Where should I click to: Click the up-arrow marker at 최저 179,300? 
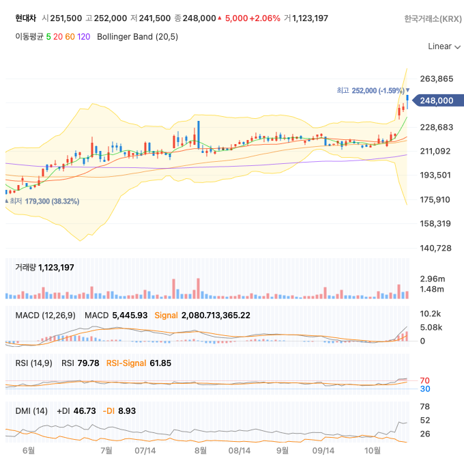point(7,201)
